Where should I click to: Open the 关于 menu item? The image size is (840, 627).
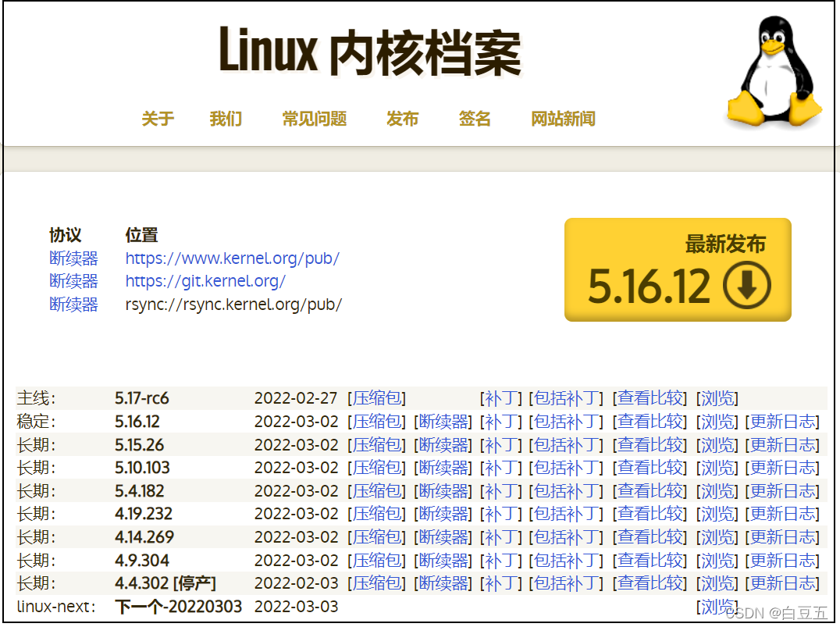click(158, 119)
